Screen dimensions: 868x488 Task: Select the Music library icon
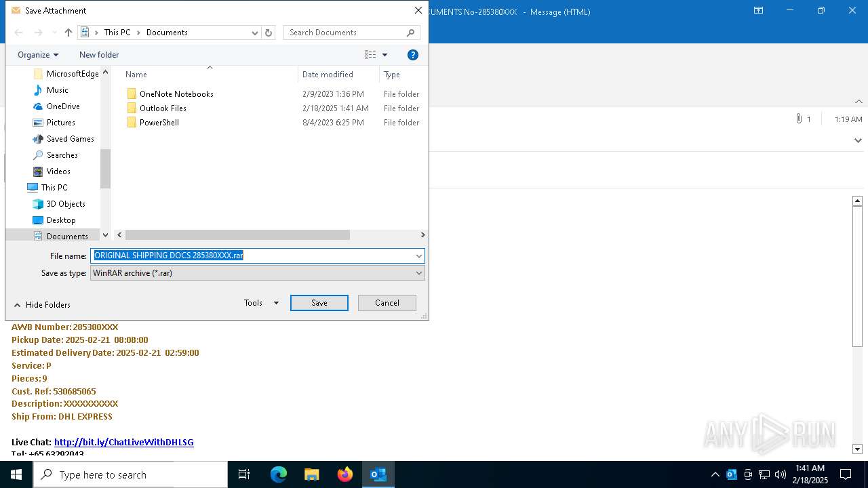coord(38,90)
